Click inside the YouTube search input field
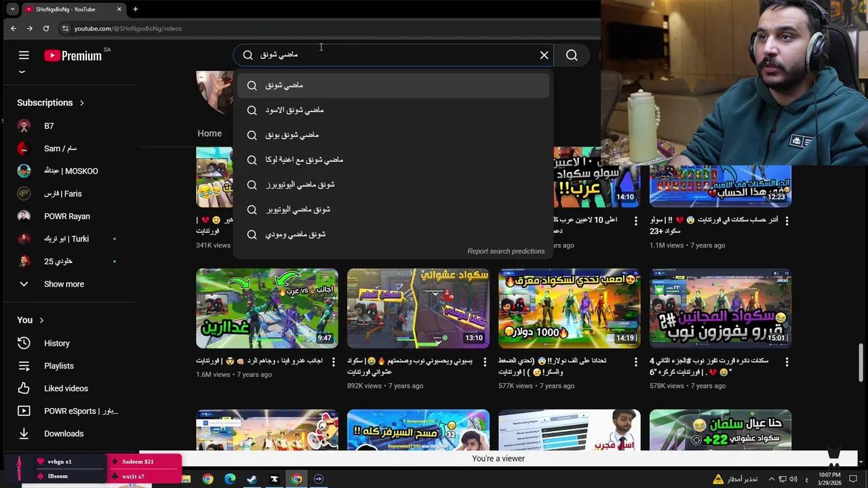The height and width of the screenshot is (488, 868). click(393, 55)
